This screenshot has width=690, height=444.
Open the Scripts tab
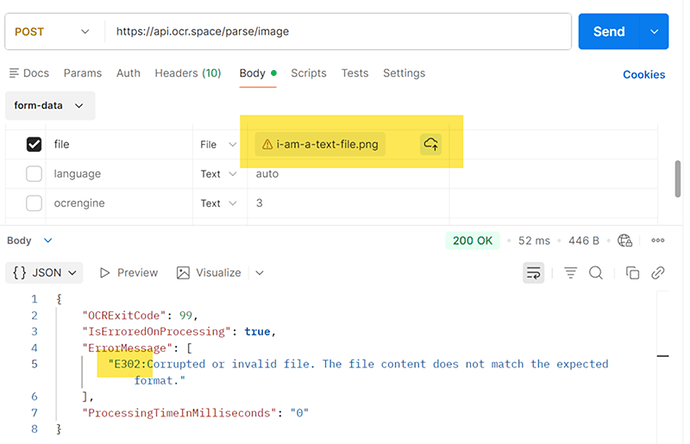point(308,73)
